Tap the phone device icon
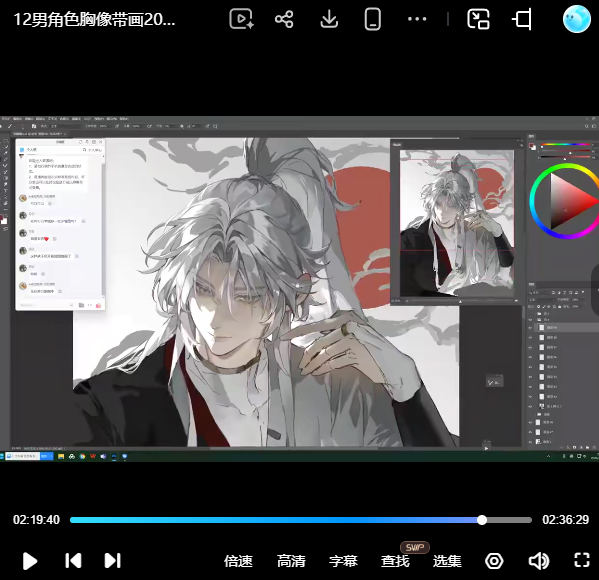 click(x=372, y=19)
